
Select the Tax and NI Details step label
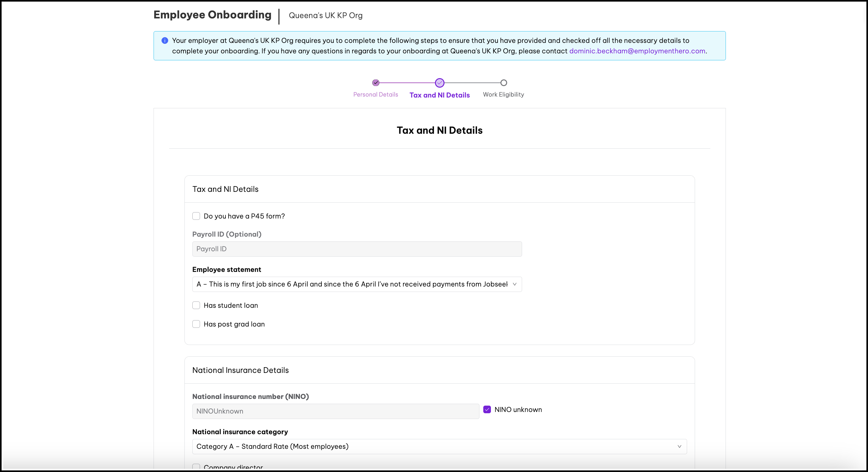439,95
